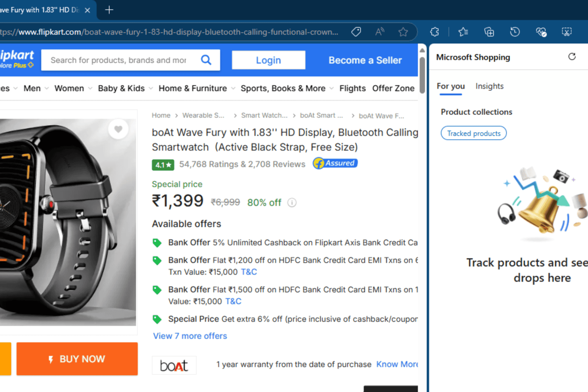Open View 7 more offers link
The height and width of the screenshot is (392, 588).
190,336
